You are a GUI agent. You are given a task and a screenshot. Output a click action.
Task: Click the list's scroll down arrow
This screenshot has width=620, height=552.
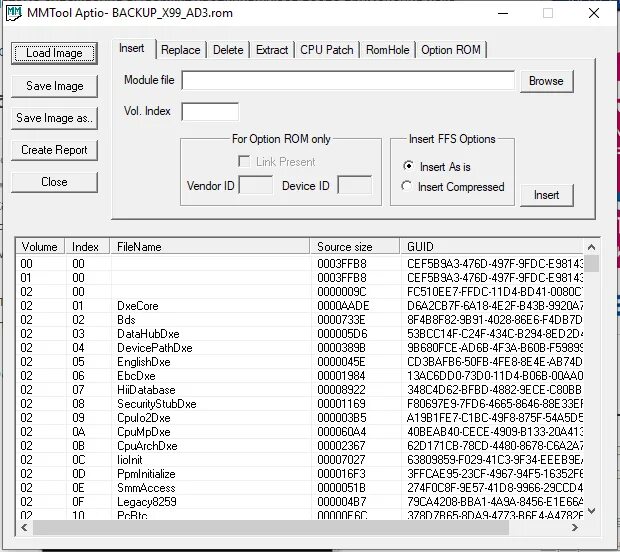592,511
